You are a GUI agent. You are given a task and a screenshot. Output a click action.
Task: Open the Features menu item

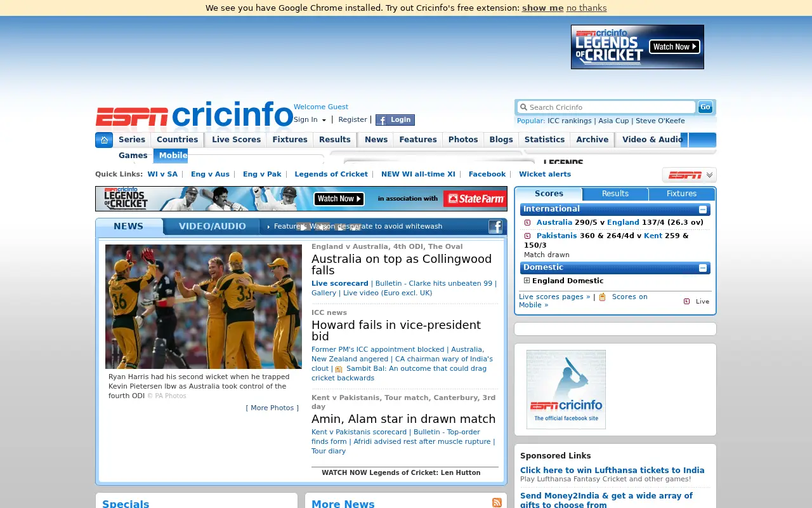point(418,140)
